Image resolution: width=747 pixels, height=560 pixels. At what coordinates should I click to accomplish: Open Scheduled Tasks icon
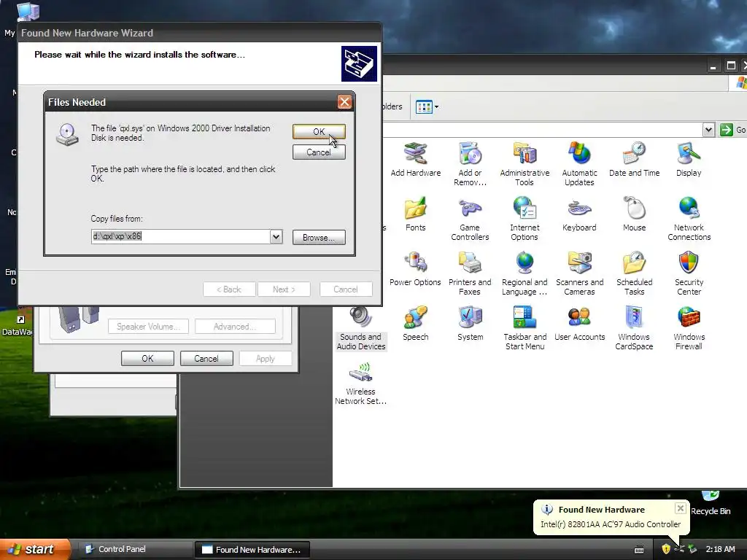[634, 273]
